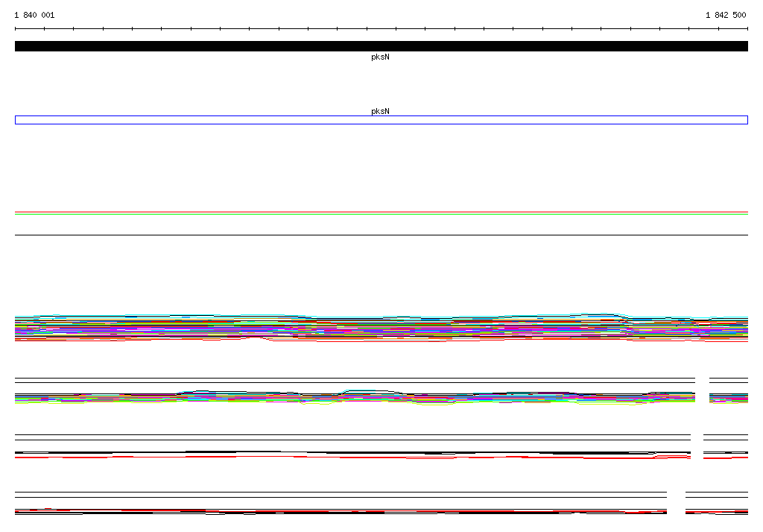Click the solid black pksN gene bar
The height and width of the screenshot is (532, 763).
click(x=381, y=46)
